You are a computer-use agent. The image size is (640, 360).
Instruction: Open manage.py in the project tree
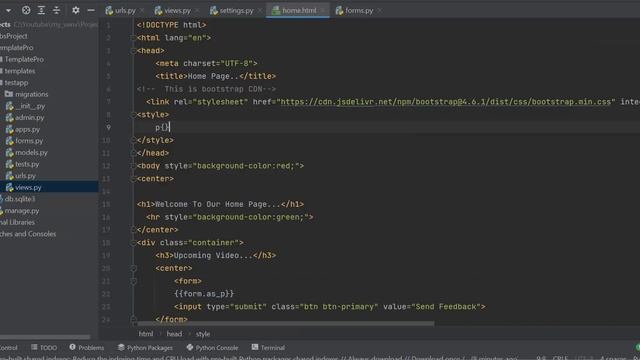(x=22, y=211)
